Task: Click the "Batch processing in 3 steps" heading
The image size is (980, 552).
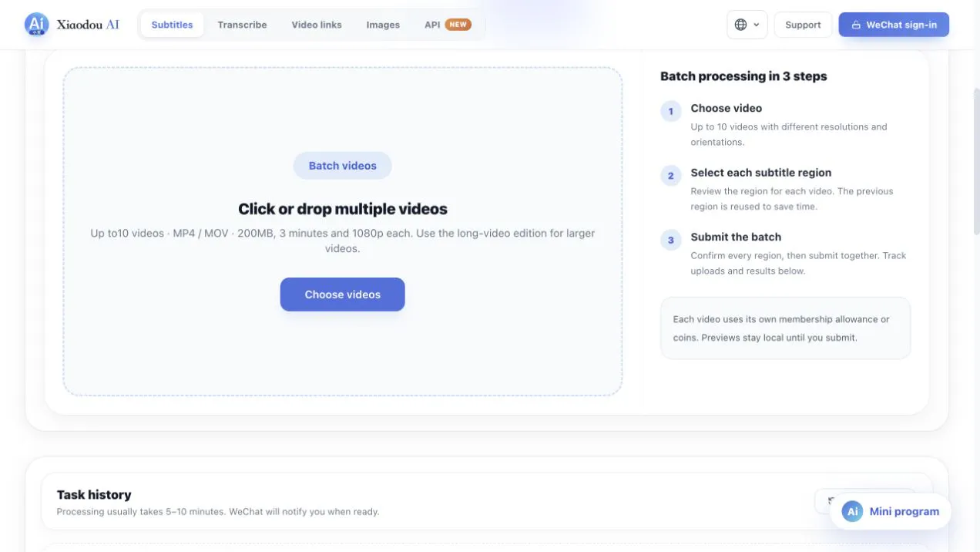Action: pos(743,76)
